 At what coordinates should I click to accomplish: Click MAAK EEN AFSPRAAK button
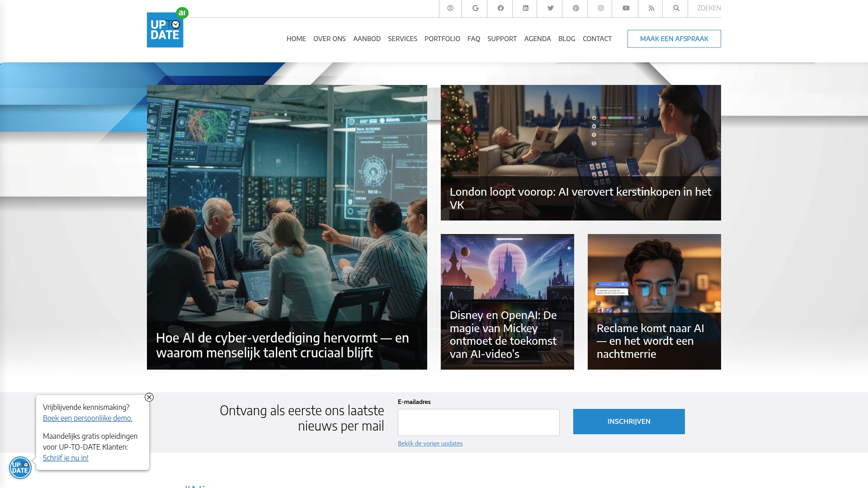[674, 39]
